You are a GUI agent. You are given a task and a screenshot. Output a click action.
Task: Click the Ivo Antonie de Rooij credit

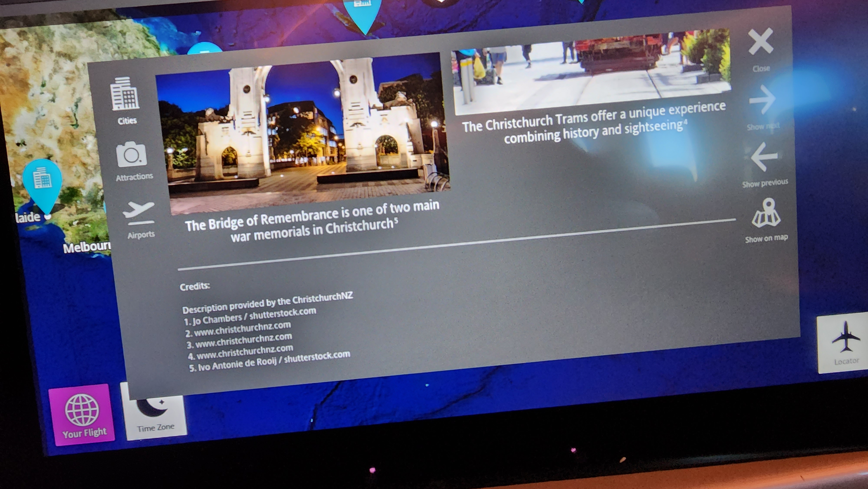click(270, 362)
